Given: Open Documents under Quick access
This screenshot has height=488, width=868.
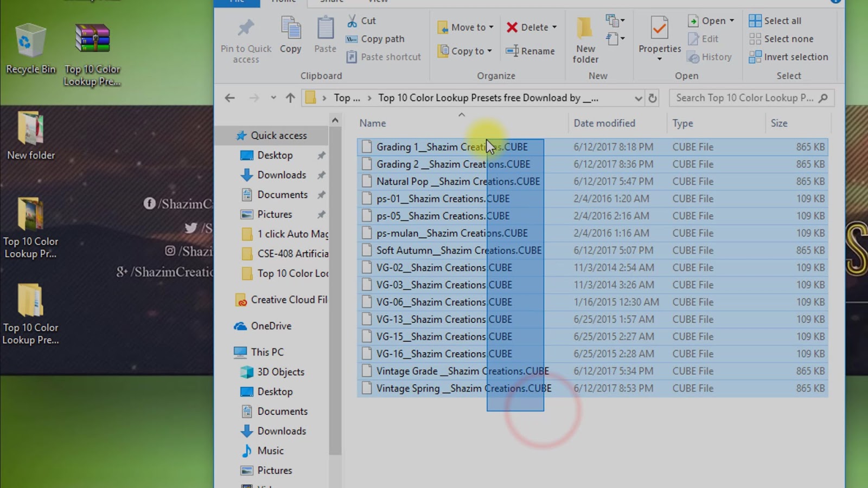Looking at the screenshot, I should pos(283,195).
